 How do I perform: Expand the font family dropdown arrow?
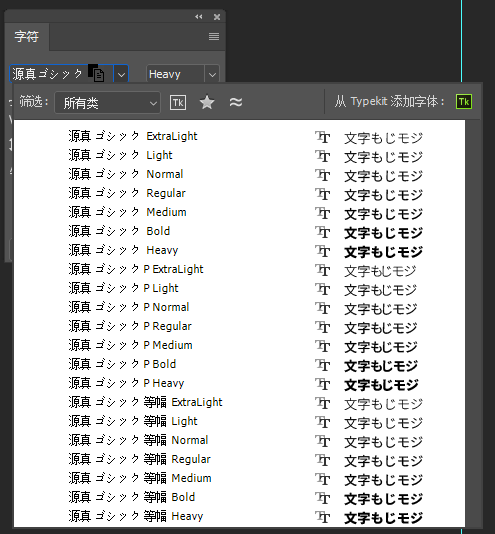pos(121,74)
